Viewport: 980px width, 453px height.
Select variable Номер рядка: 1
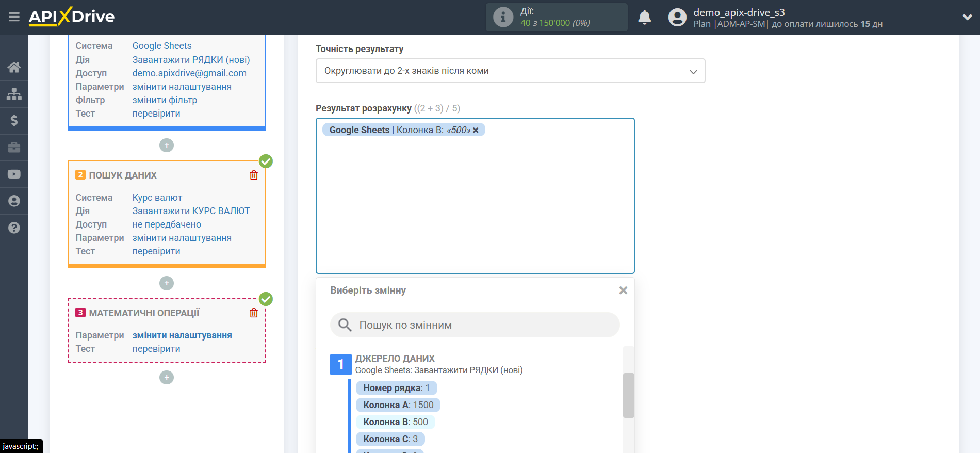[396, 388]
